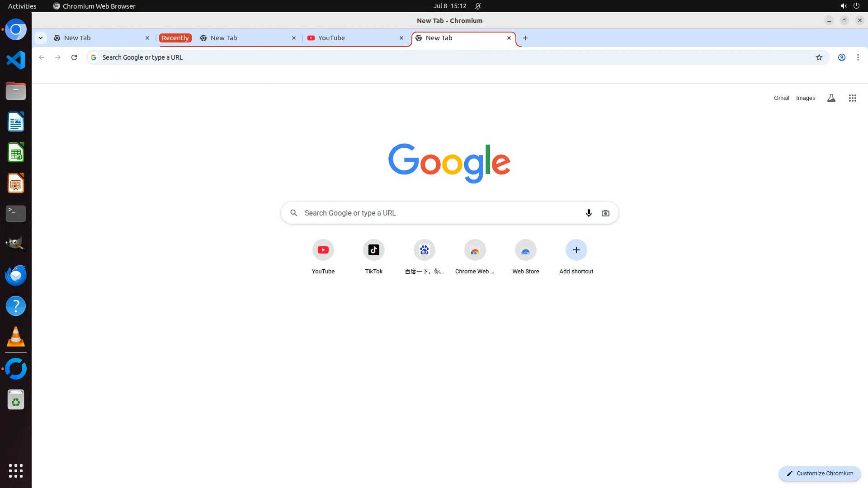Image resolution: width=868 pixels, height=488 pixels.
Task: Click Add shortcut plus button
Action: (x=576, y=250)
